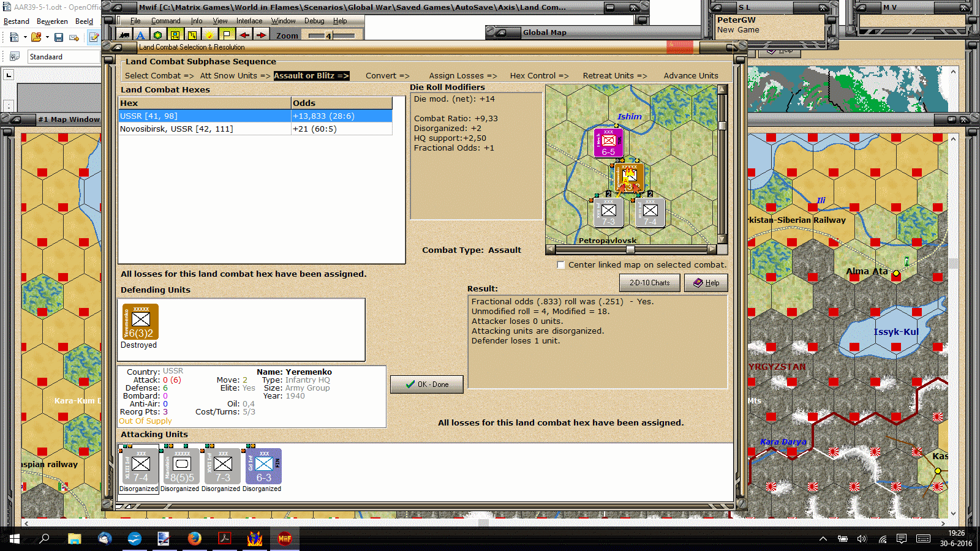This screenshot has height=551, width=980.
Task: Click the red left arrow toolbar icon
Action: [244, 35]
